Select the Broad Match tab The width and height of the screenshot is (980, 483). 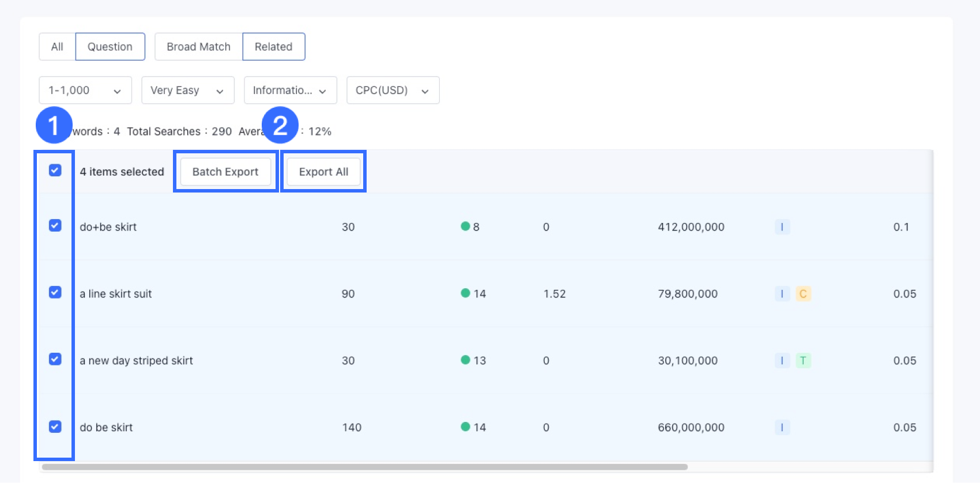coord(198,47)
